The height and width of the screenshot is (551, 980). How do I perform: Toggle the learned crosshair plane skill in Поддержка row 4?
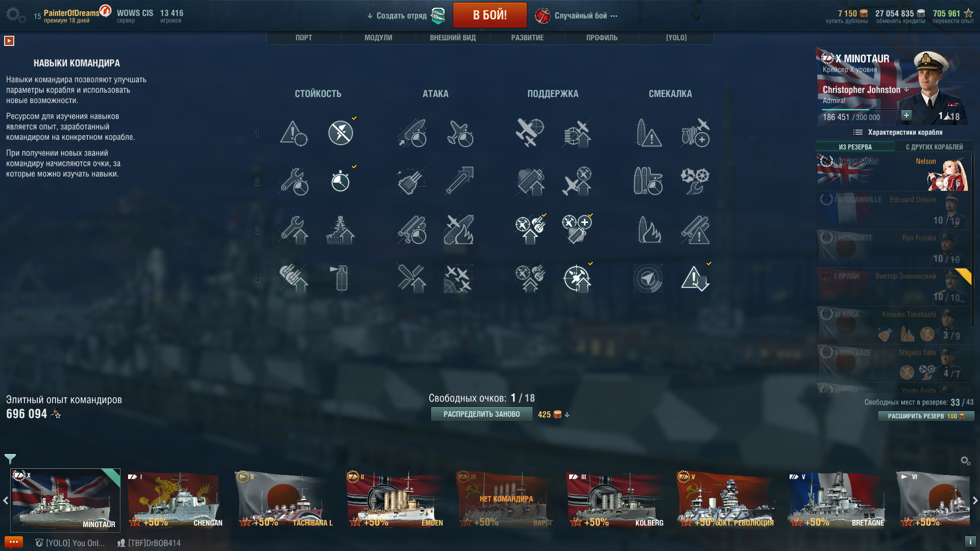577,278
